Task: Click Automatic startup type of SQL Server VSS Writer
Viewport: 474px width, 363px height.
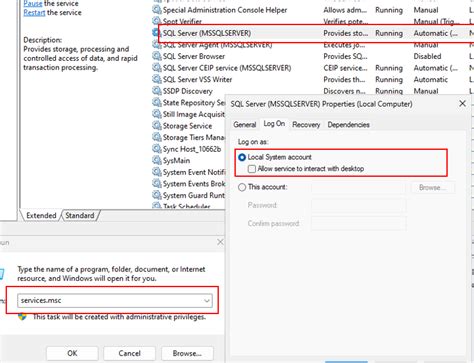Action: click(x=431, y=79)
